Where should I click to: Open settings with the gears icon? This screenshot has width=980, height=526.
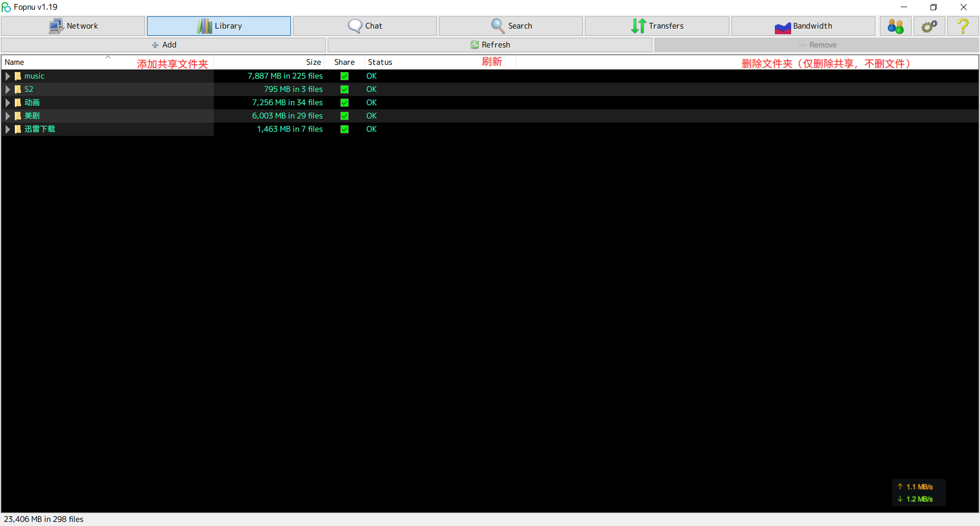[x=929, y=26]
